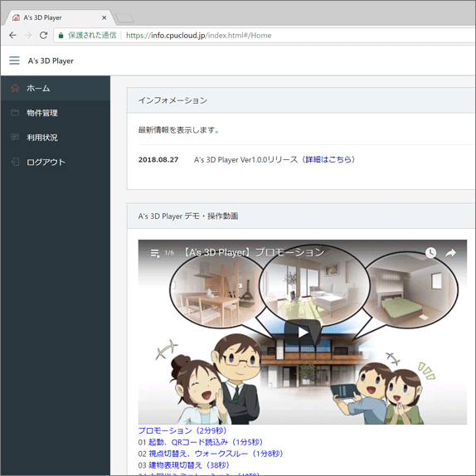The height and width of the screenshot is (476, 476).
Task: Click the デモ・操作動画 panel header
Action: [301, 216]
